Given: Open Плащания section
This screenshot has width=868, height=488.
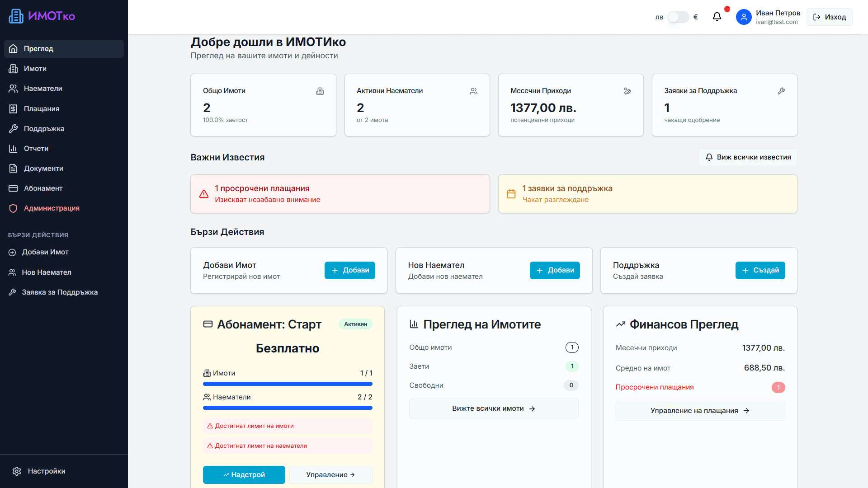Looking at the screenshot, I should [x=64, y=108].
